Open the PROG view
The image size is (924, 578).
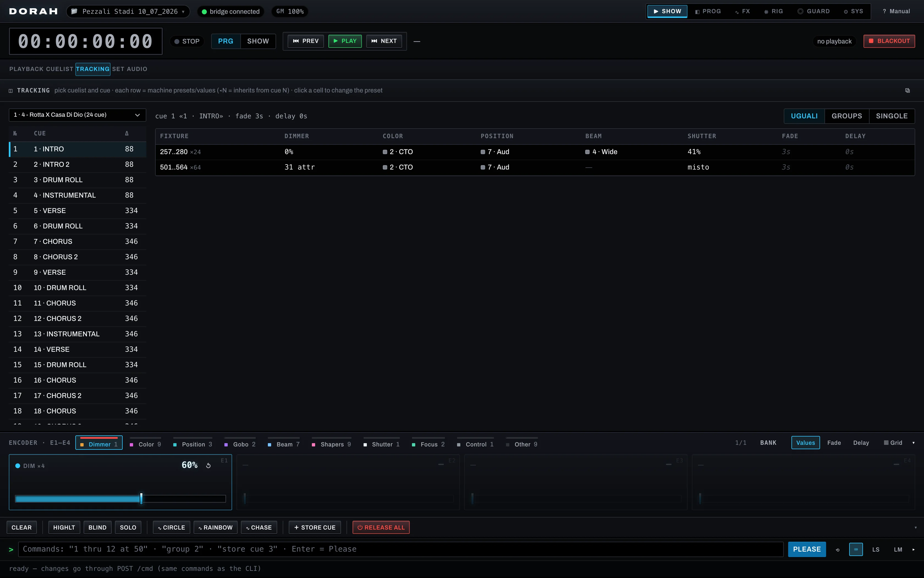tap(708, 12)
